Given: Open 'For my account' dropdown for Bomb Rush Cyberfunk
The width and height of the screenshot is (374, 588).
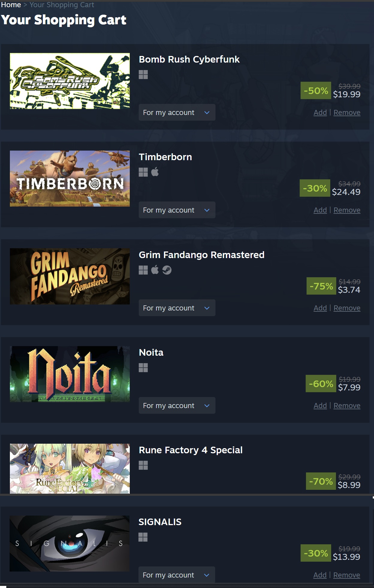Looking at the screenshot, I should click(177, 112).
